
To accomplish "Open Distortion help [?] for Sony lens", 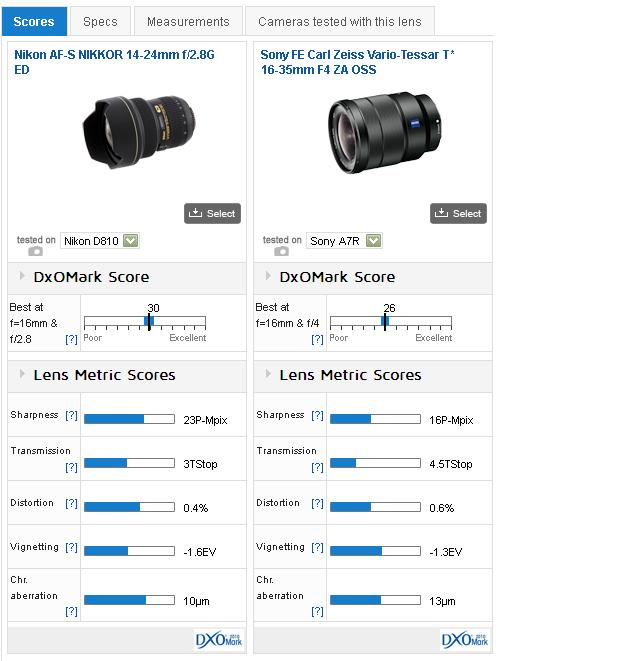I will click(317, 503).
